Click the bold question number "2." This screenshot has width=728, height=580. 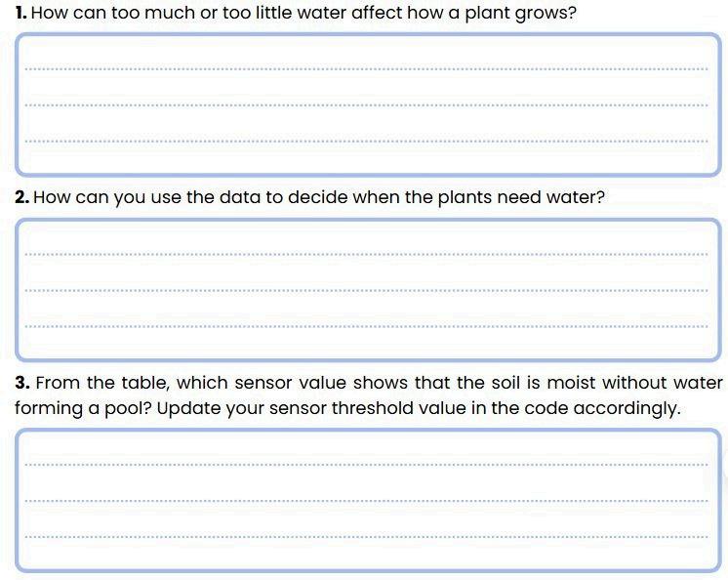tap(22, 197)
